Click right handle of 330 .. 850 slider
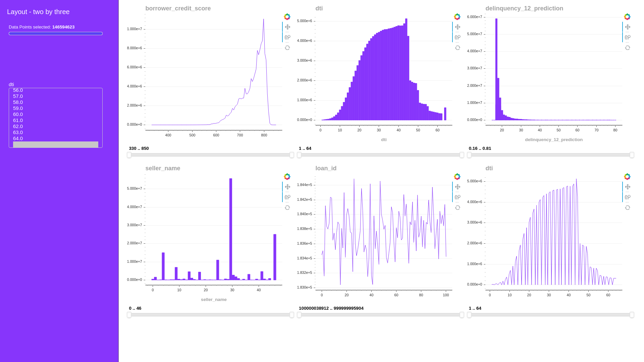This screenshot has width=644, height=362. [292, 155]
